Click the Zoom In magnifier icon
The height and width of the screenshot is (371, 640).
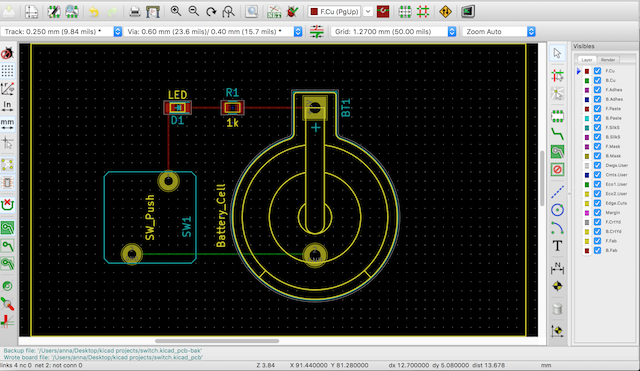click(x=176, y=11)
